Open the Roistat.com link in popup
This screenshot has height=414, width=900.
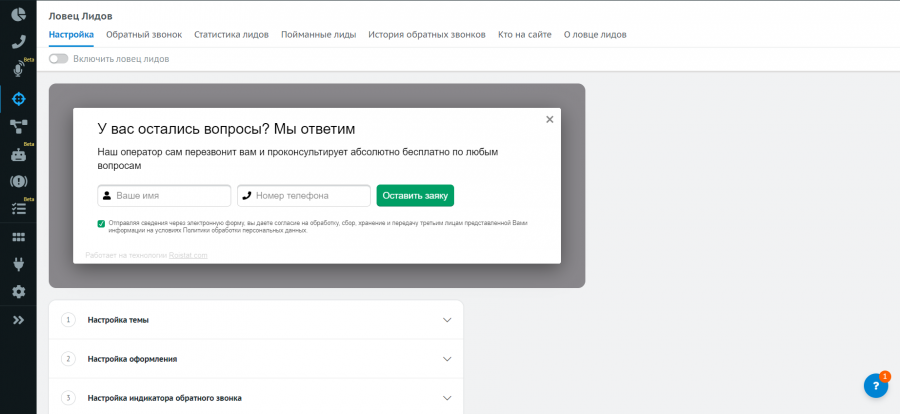point(188,255)
